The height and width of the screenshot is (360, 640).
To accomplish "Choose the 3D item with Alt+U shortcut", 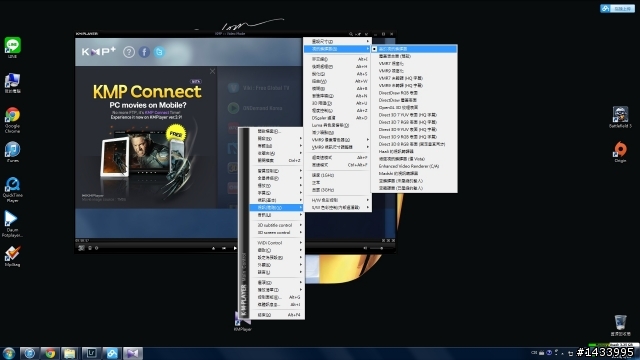I will click(x=337, y=103).
